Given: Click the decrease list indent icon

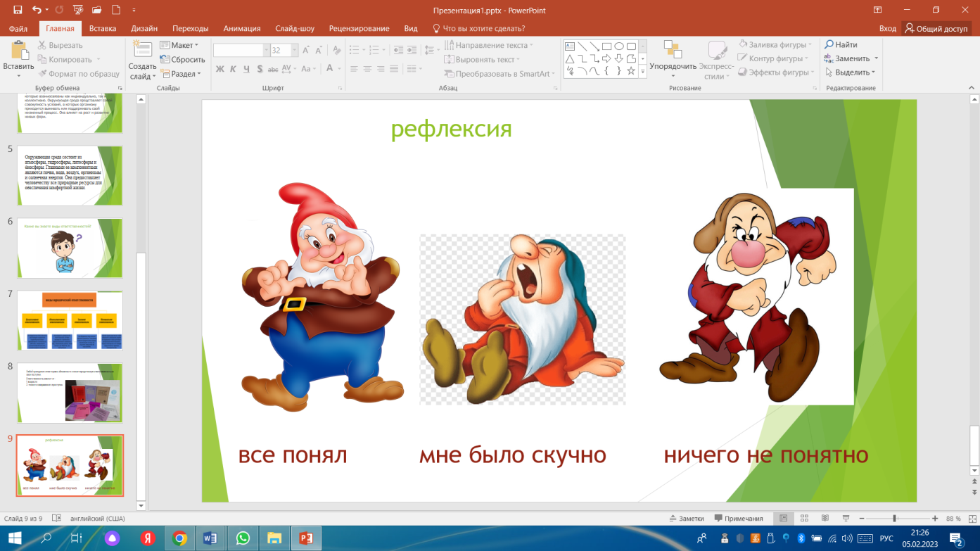Looking at the screenshot, I should [x=399, y=51].
